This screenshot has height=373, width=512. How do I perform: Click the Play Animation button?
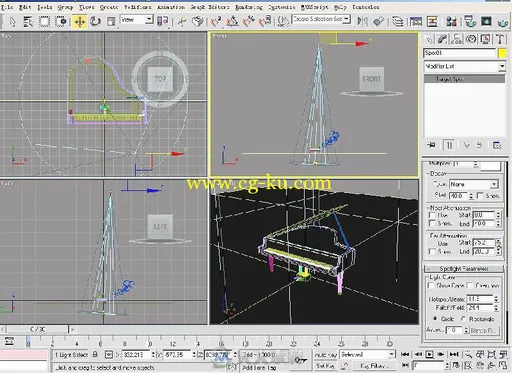[429, 354]
